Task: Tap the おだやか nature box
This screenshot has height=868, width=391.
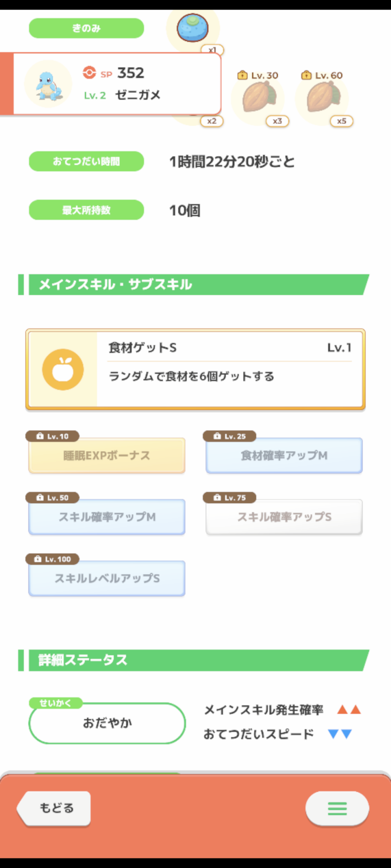Action: coord(107,723)
